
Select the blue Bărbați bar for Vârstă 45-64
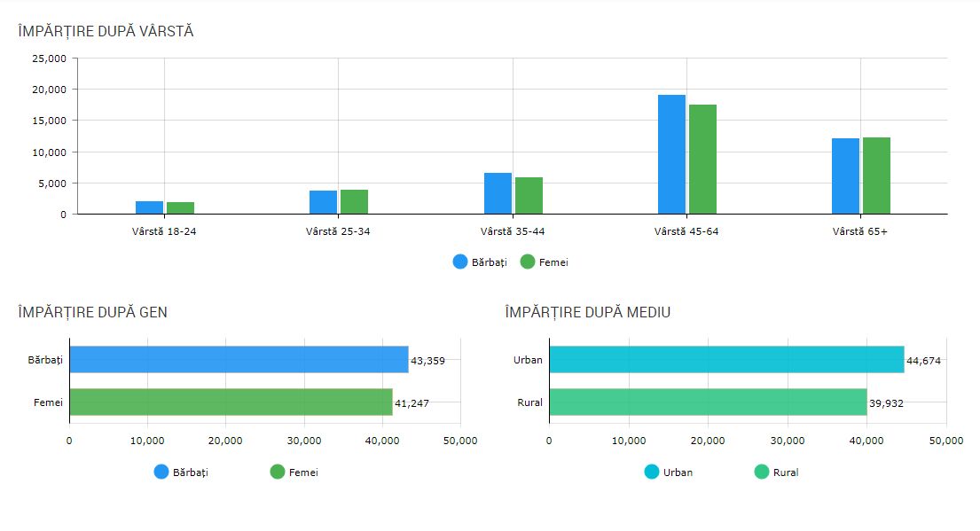pos(671,154)
